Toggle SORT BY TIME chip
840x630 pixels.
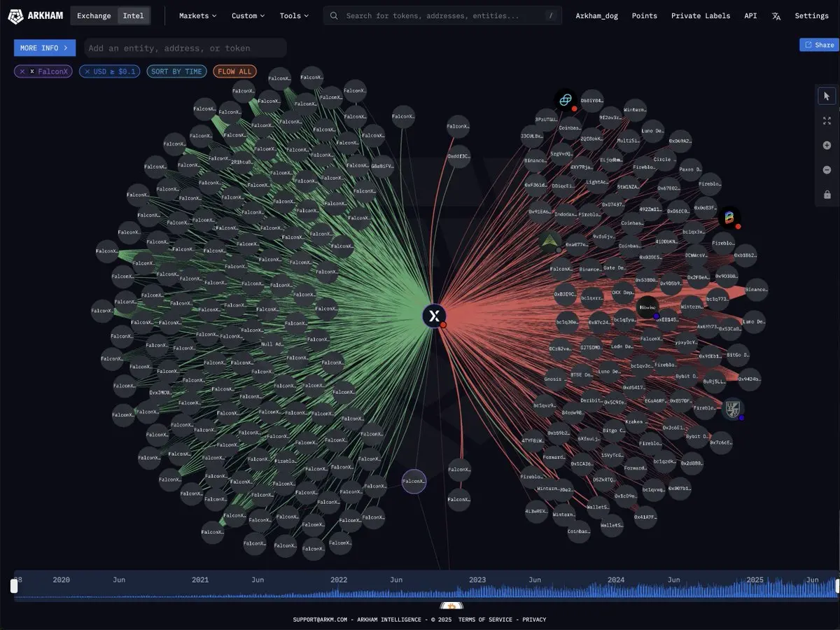[176, 71]
